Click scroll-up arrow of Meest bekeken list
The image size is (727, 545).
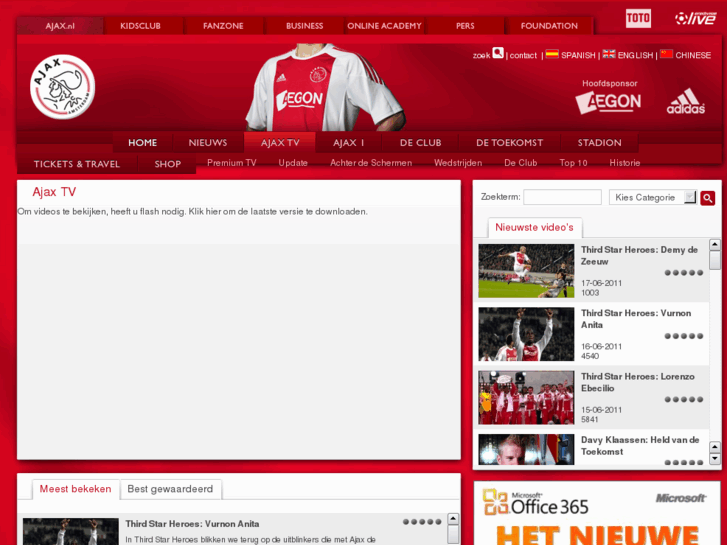tap(453, 519)
